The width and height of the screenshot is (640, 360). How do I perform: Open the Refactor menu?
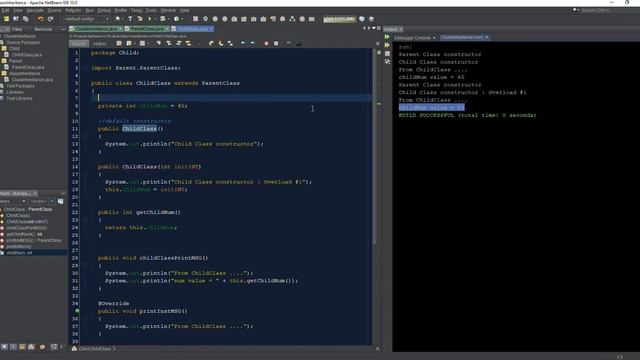tap(73, 10)
